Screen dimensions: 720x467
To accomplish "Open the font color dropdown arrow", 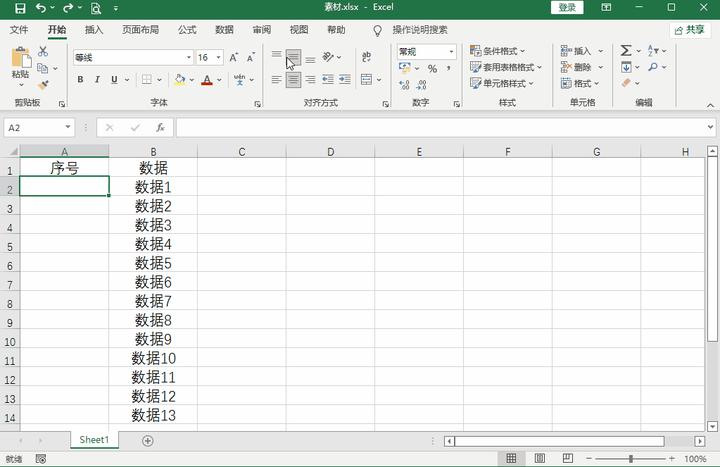I will pyautogui.click(x=219, y=80).
